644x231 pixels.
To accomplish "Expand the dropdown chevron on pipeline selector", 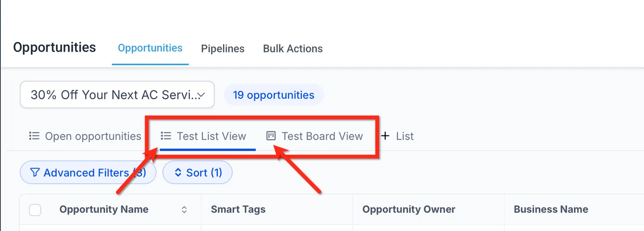I will (x=201, y=95).
